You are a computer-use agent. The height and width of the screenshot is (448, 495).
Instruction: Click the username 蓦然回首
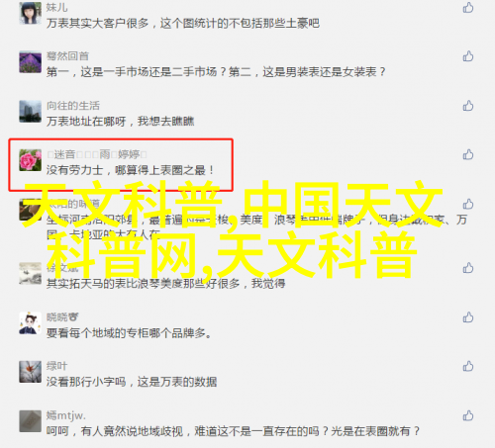coord(67,56)
